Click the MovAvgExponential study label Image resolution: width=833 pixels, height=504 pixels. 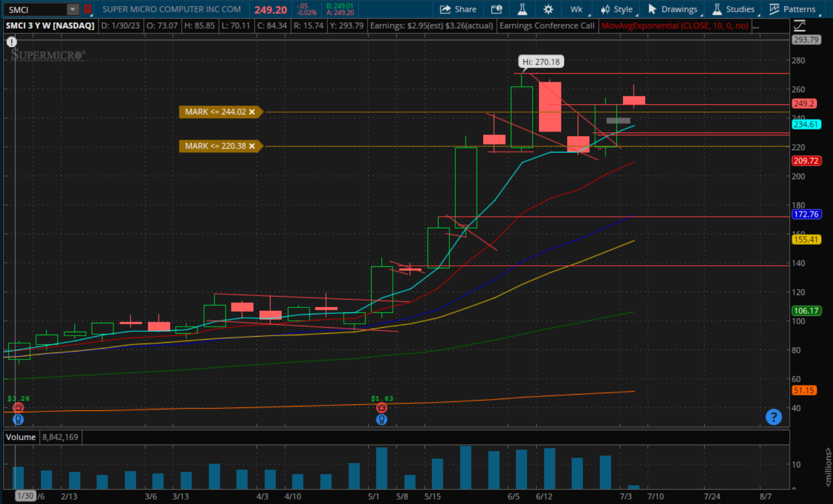[x=674, y=26]
